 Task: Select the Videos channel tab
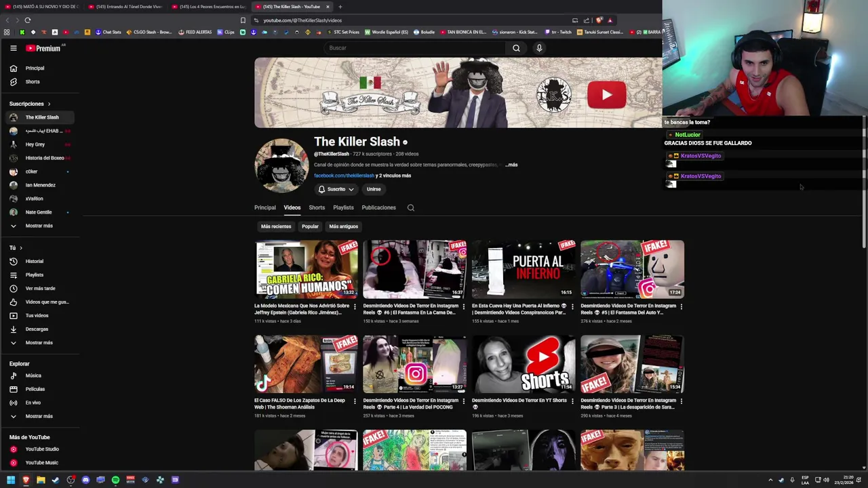coord(292,207)
